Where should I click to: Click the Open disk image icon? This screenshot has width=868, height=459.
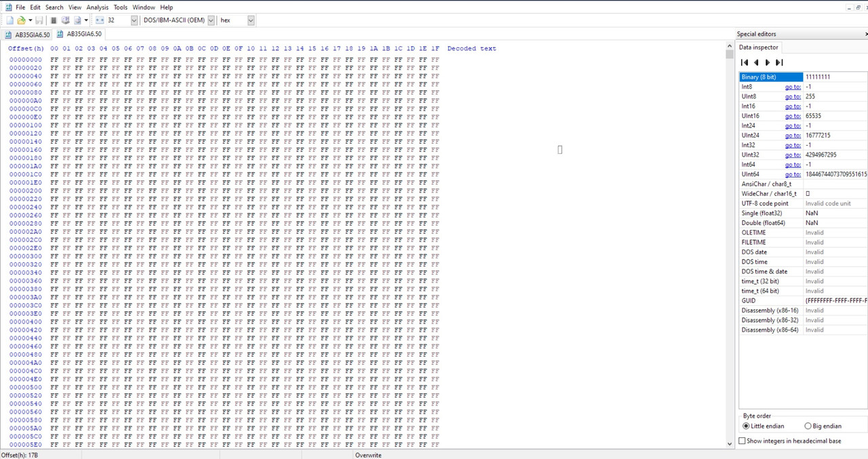[77, 20]
